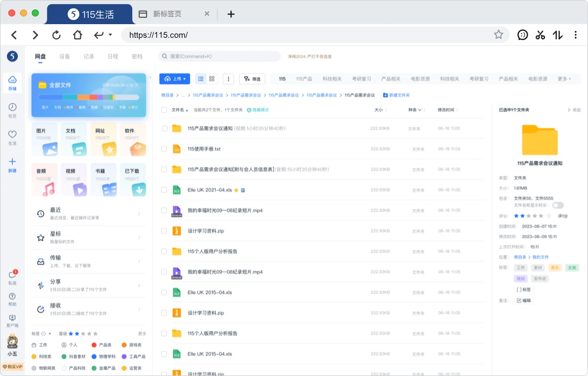This screenshot has width=588, height=376.
Task: Give the folder a five-star rating
Action: [541, 216]
